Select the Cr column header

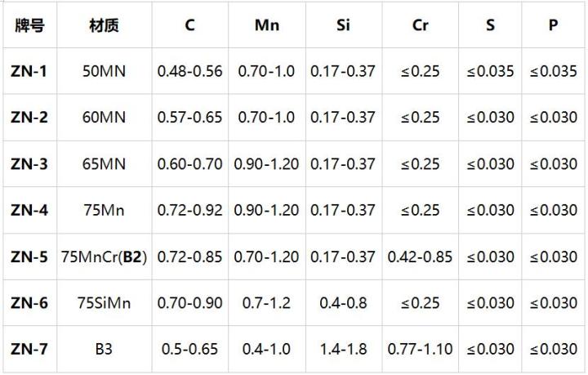pyautogui.click(x=420, y=25)
